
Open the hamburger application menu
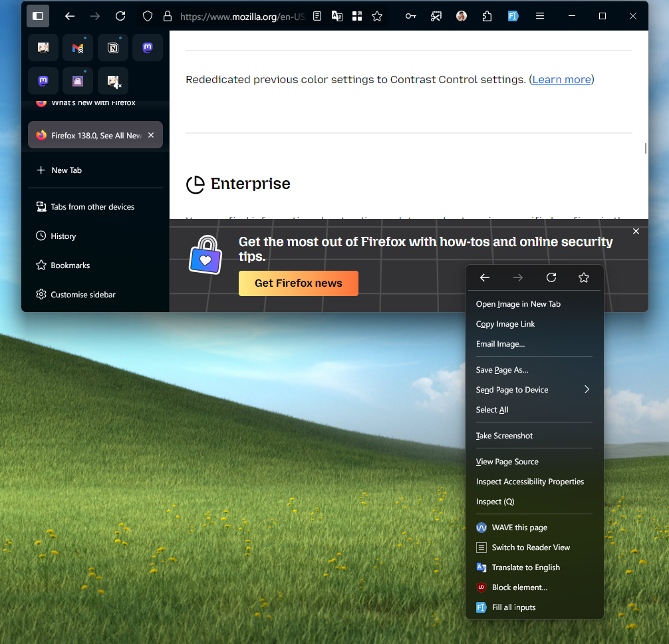pyautogui.click(x=540, y=16)
